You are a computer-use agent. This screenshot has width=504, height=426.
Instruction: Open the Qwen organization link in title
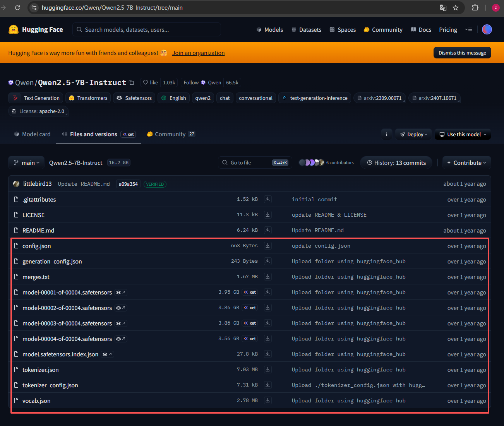click(24, 82)
